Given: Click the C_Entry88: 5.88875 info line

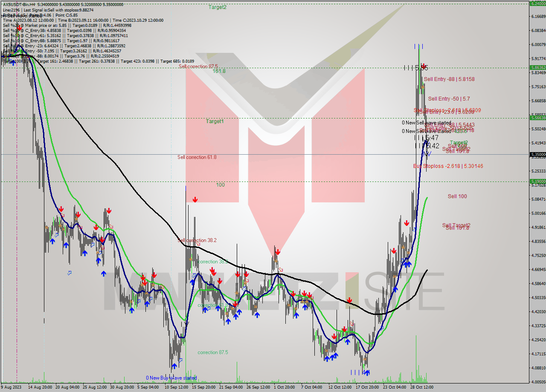Looking at the screenshot, I should click(x=62, y=40).
